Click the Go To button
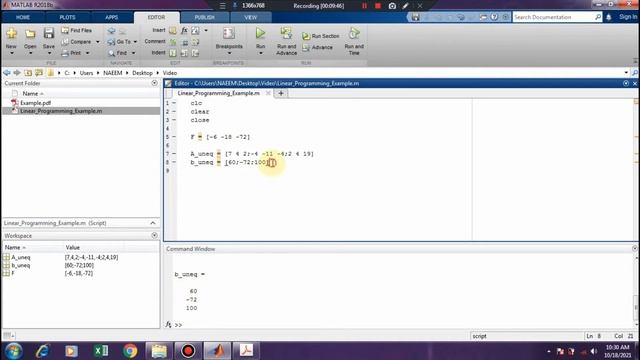Viewport: 640px width, 360px height. (119, 42)
